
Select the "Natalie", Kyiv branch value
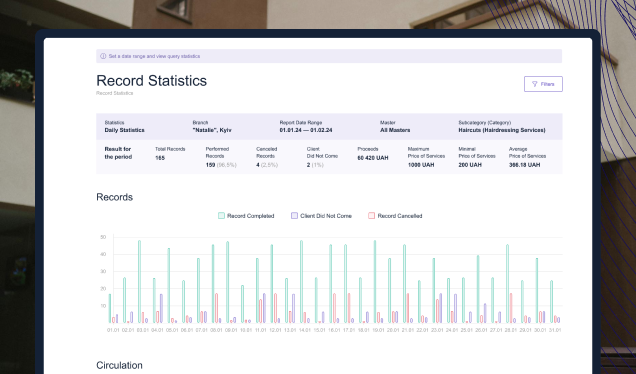(x=212, y=130)
